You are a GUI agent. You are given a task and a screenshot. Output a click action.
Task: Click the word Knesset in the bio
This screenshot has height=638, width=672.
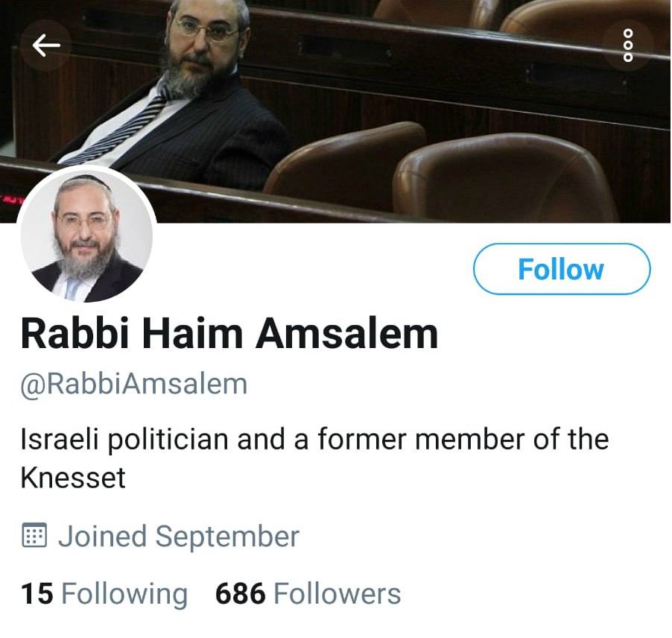pyautogui.click(x=73, y=478)
